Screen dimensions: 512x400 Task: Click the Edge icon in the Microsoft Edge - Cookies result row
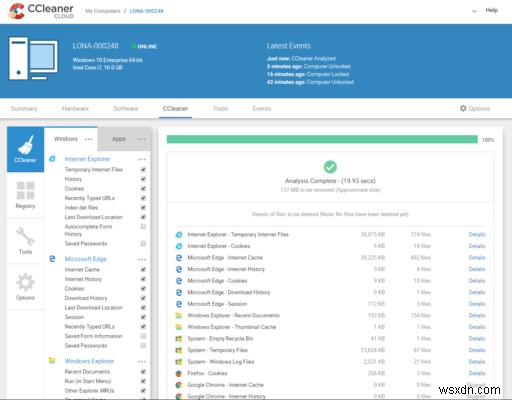pos(179,281)
